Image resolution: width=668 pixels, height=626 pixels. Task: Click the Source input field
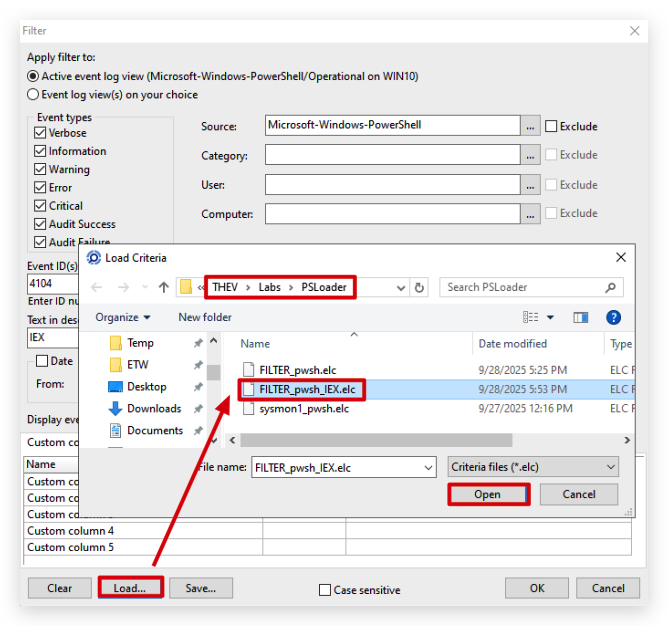[x=392, y=125]
